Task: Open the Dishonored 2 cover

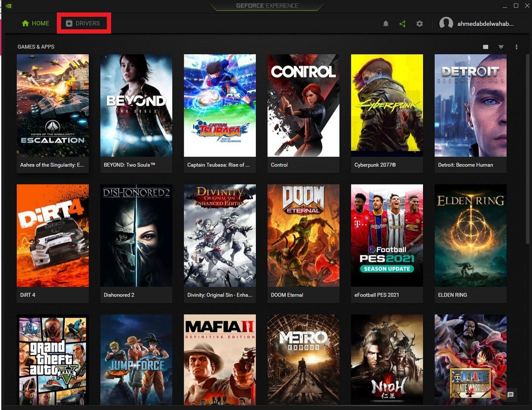Action: pos(136,236)
